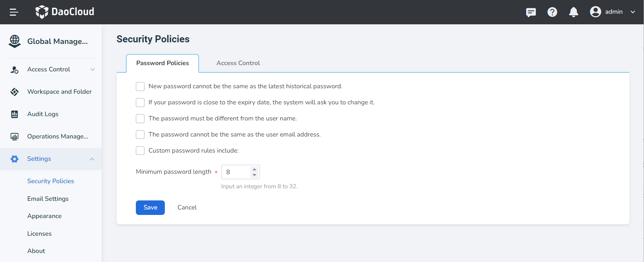Collapse the Settings section chevron

point(92,159)
